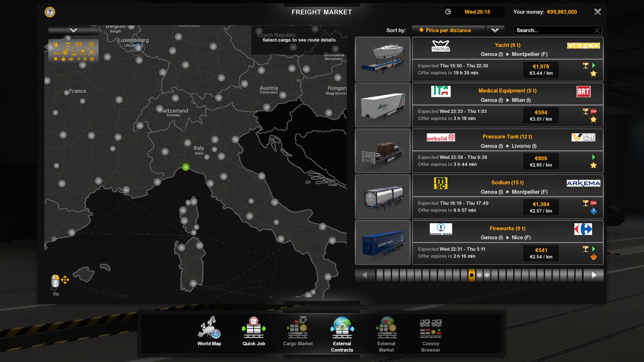Screen dimensions: 644x362
Task: Click the webuild company logo
Action: 441,137
